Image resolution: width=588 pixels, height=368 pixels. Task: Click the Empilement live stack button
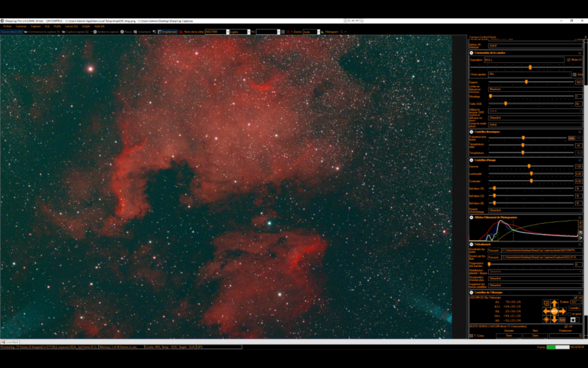(x=168, y=32)
